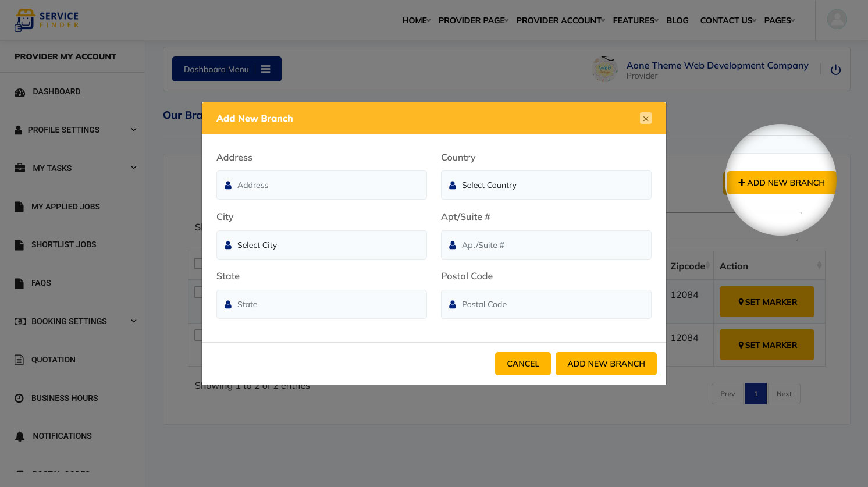Submit with Add New Branch dialog button
The width and height of the screenshot is (868, 487).
click(606, 364)
